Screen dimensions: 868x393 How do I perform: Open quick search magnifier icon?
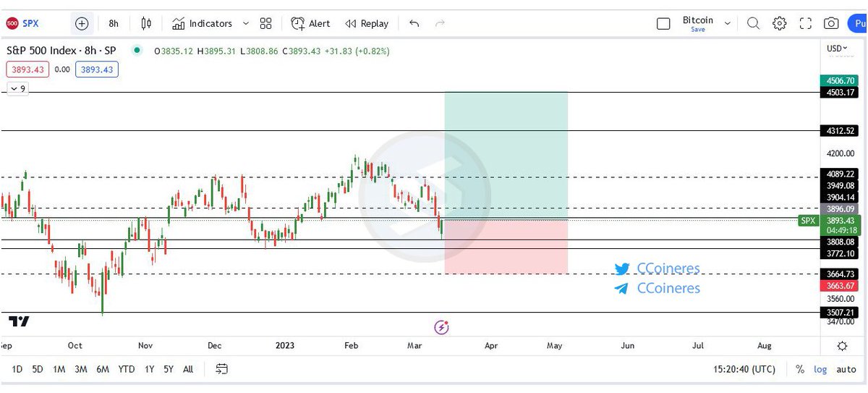pos(753,23)
